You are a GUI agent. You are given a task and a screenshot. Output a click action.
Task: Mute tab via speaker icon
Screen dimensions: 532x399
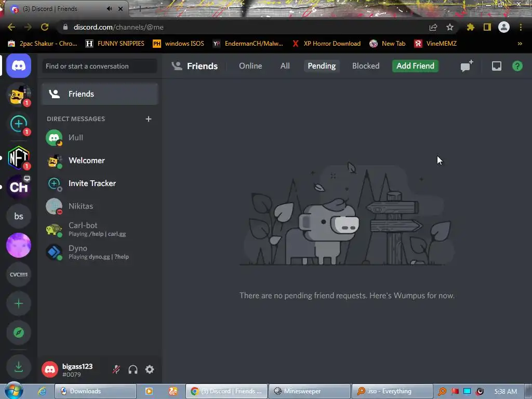pyautogui.click(x=109, y=9)
